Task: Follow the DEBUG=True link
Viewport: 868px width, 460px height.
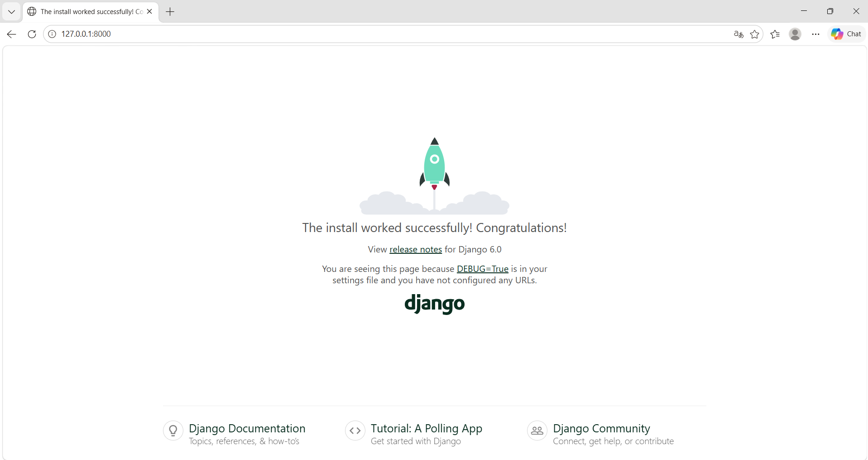Action: point(483,269)
